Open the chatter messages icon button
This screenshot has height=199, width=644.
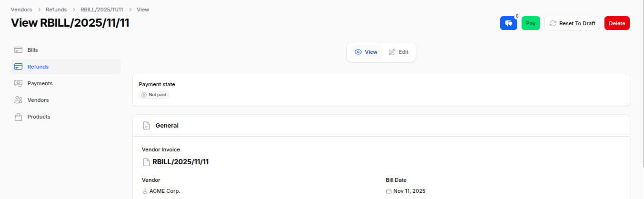(x=508, y=23)
